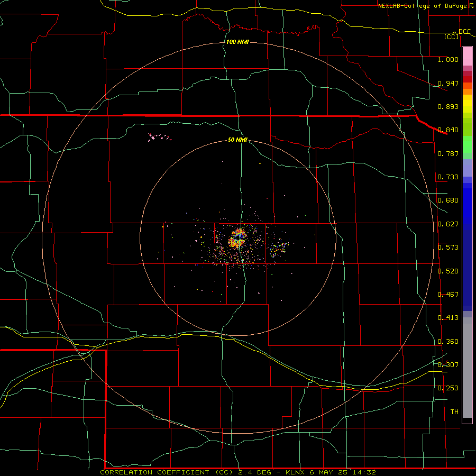Click the 0.893 scale value
The width and height of the screenshot is (476, 476).
point(448,106)
